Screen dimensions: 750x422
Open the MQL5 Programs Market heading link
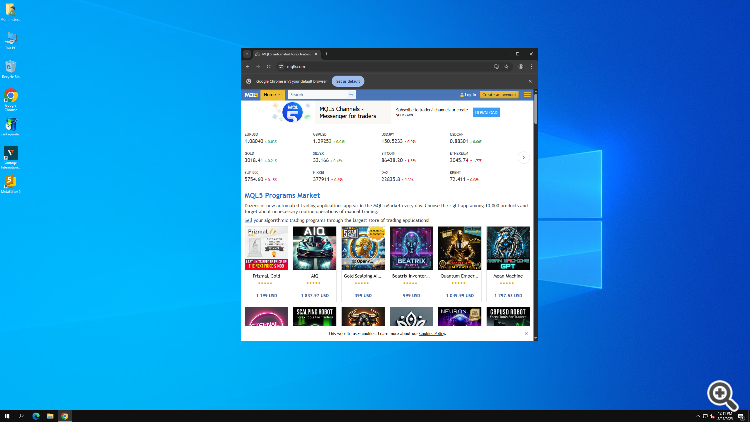click(282, 195)
